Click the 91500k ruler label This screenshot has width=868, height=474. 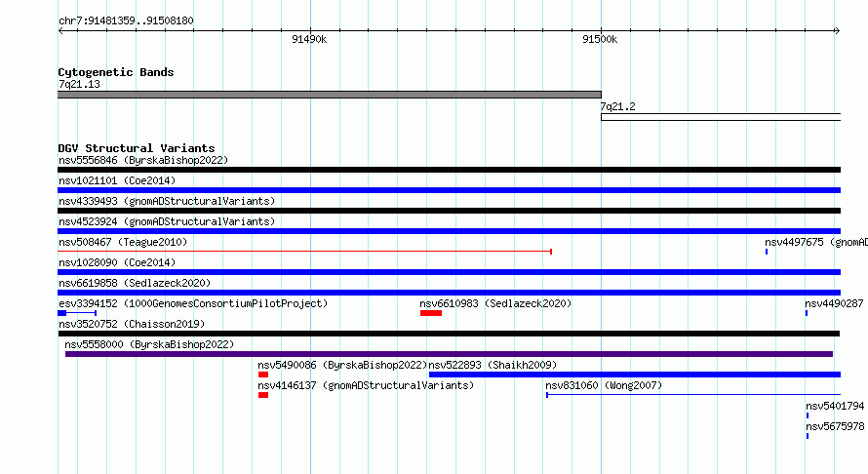tap(600, 39)
